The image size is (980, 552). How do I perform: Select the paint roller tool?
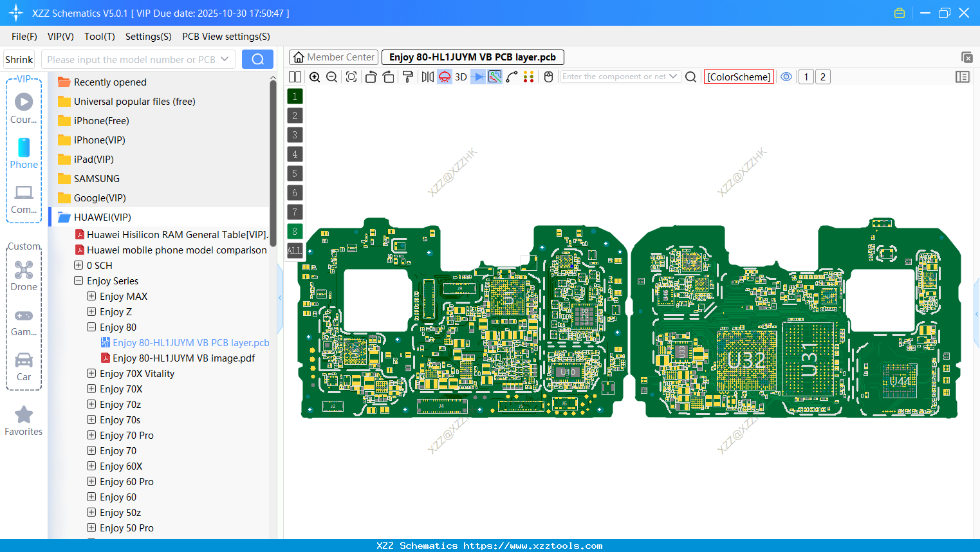point(408,77)
